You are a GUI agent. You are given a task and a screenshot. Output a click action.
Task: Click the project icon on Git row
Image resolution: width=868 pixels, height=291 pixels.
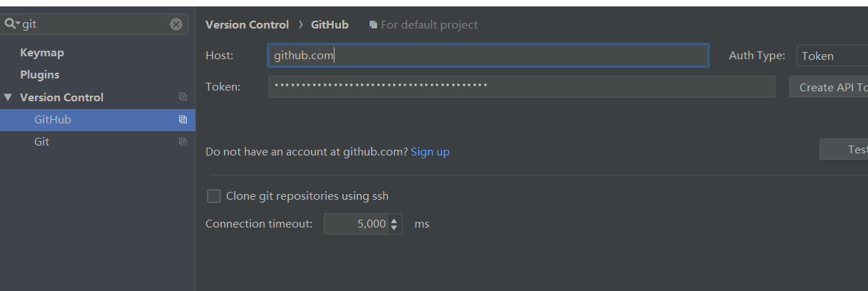183,142
